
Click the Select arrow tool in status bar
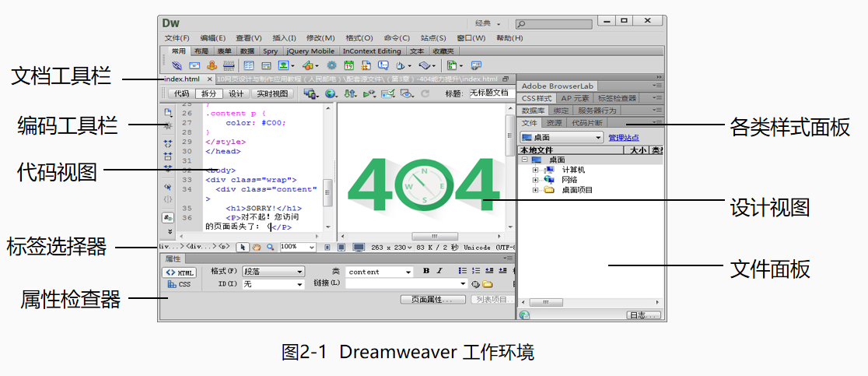point(243,247)
